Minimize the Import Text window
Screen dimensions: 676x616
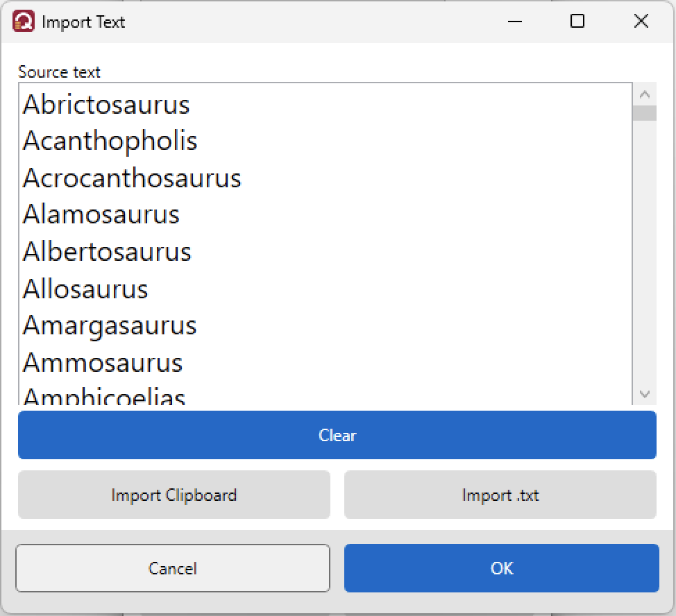click(515, 21)
